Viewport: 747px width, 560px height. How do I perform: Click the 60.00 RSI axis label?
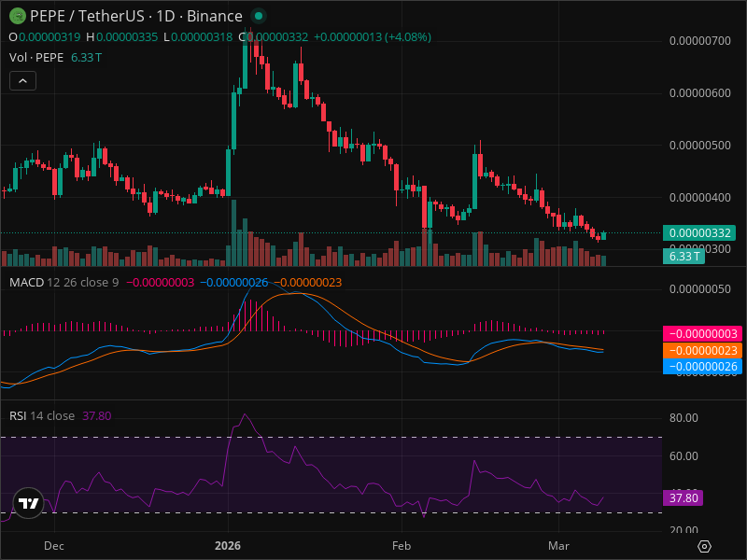[684, 456]
